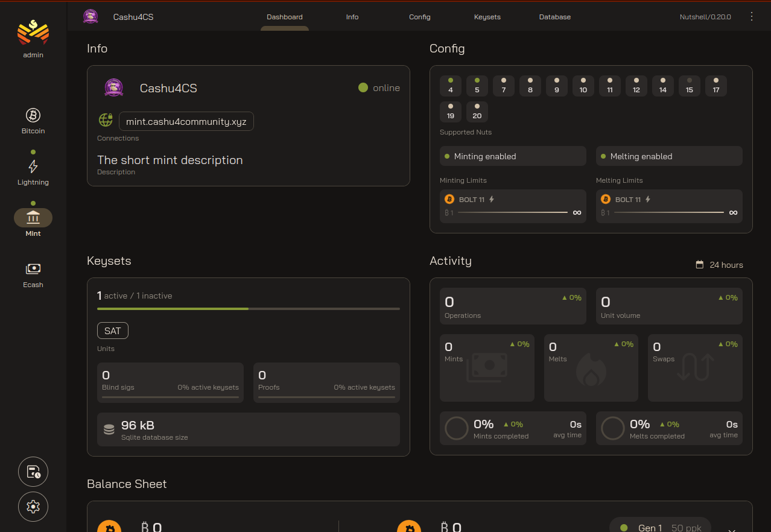The width and height of the screenshot is (771, 532).
Task: Adjust the BOLT 11 minting limit slider
Action: (x=513, y=212)
